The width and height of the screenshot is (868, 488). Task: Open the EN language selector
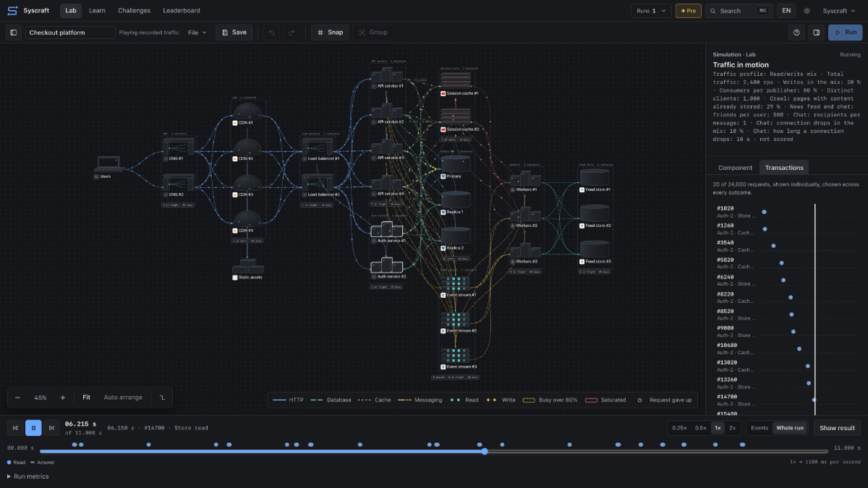pyautogui.click(x=786, y=11)
